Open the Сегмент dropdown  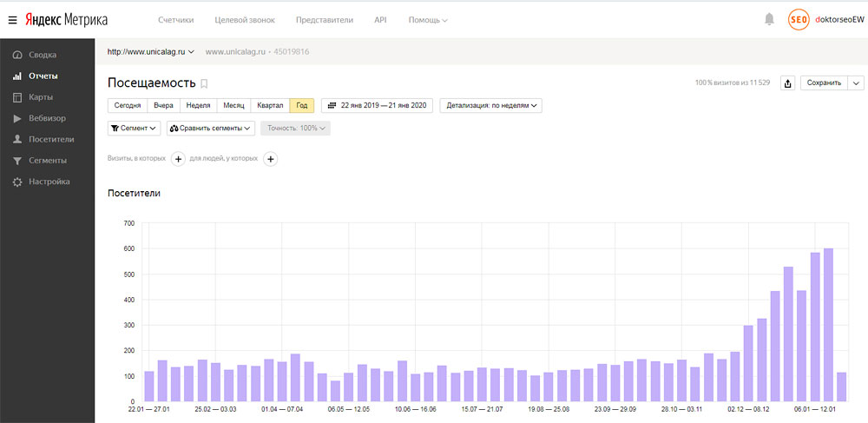coord(135,129)
